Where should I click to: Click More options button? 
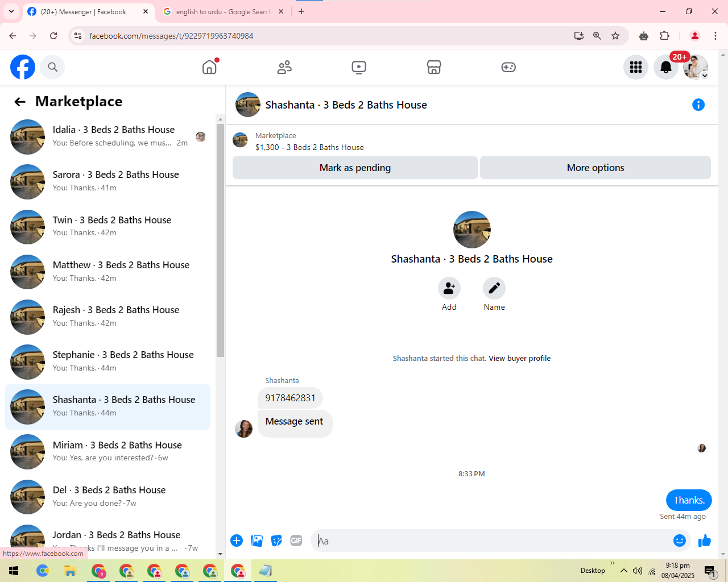point(595,168)
